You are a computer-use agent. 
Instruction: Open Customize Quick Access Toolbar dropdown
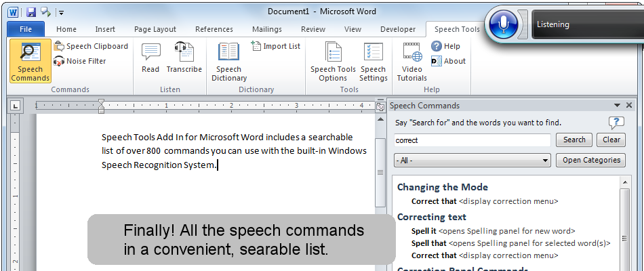pos(61,13)
